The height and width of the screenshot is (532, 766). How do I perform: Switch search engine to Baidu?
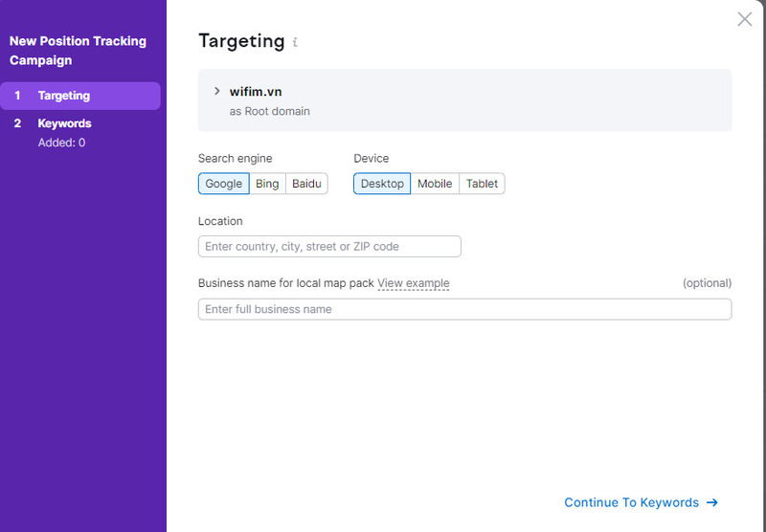tap(306, 184)
